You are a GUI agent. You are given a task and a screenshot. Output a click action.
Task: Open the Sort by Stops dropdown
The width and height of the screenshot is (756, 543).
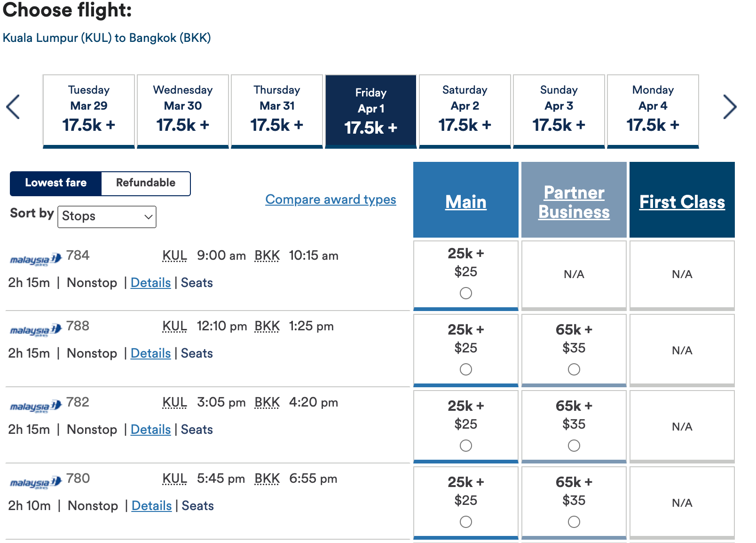(107, 216)
